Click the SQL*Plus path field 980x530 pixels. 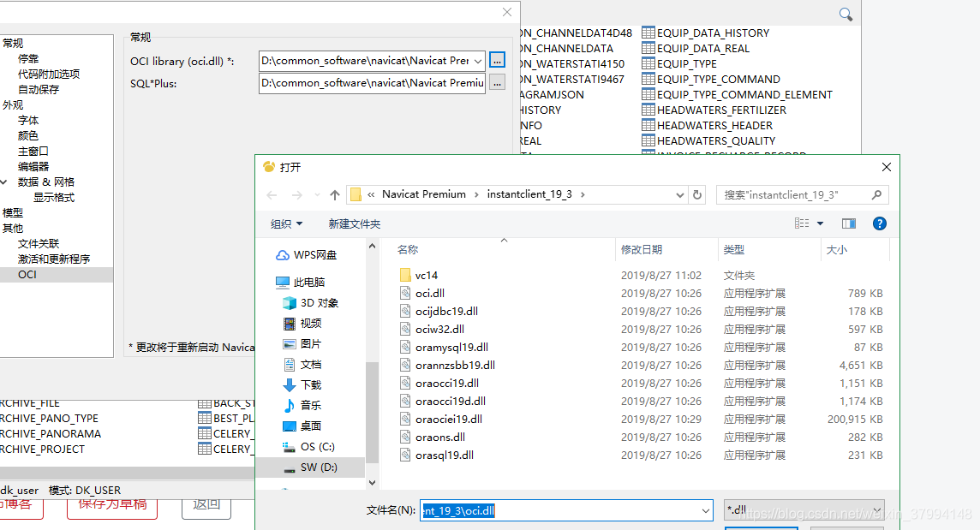[372, 83]
